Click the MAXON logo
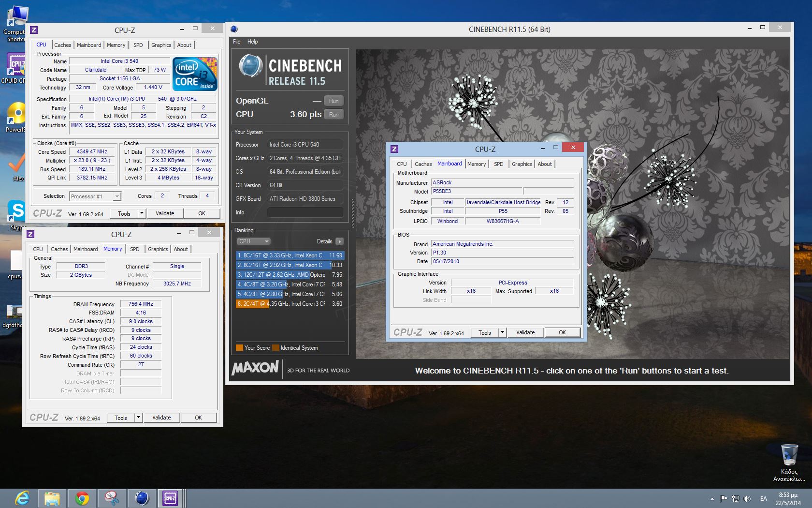 (256, 368)
